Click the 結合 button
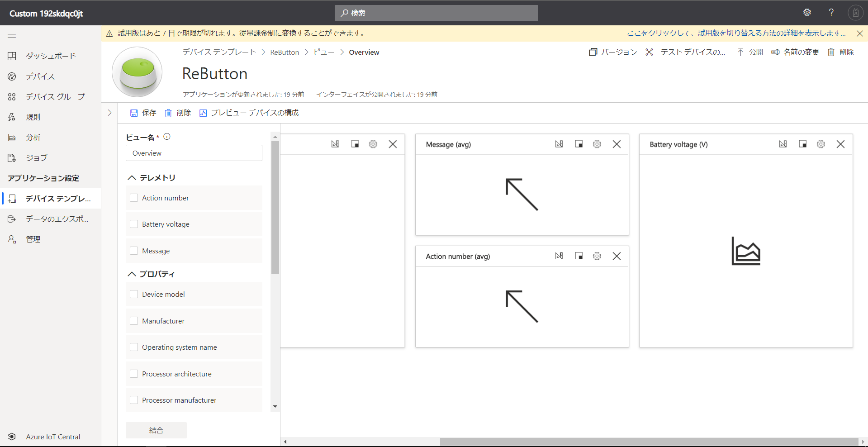Screen dimensions: 868x447 tap(156, 430)
